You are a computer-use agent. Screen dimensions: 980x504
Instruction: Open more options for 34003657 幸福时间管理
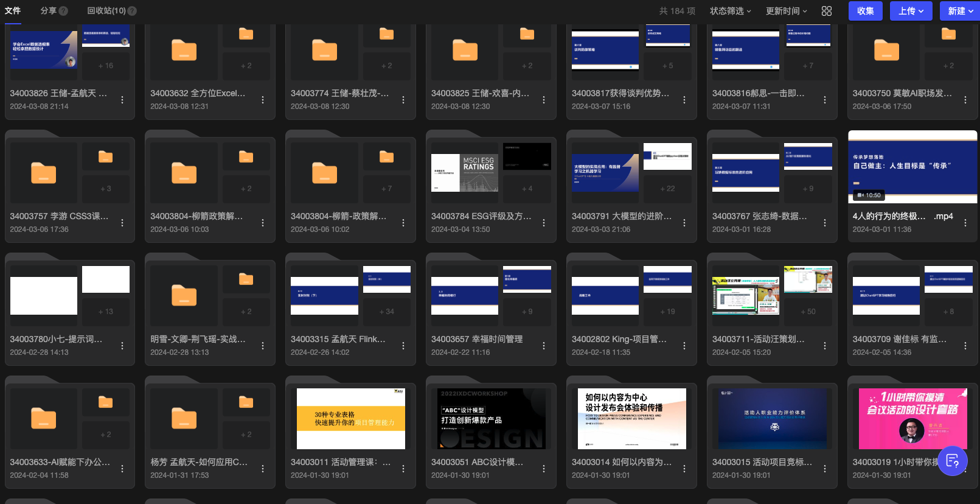[x=544, y=346]
